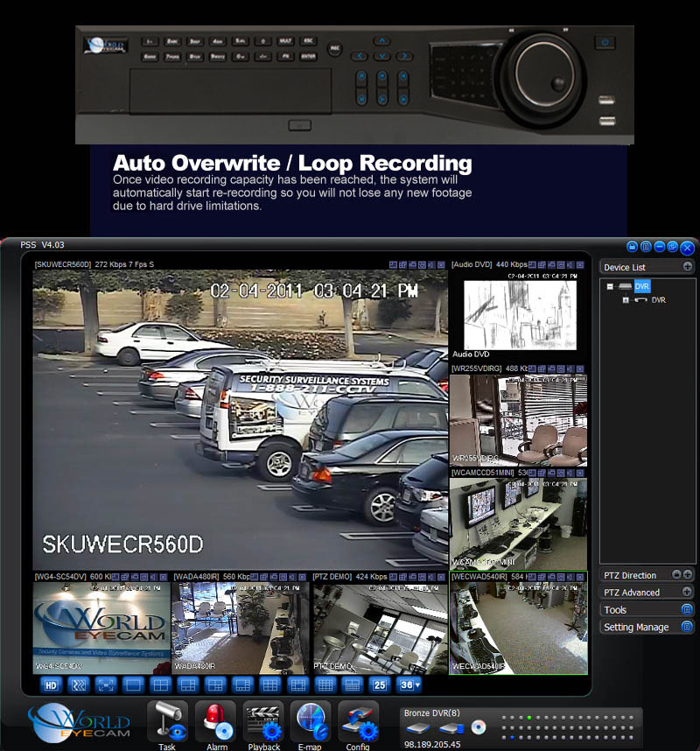Click the Auto Overwrite / Loop Recording heading

pyautogui.click(x=292, y=163)
